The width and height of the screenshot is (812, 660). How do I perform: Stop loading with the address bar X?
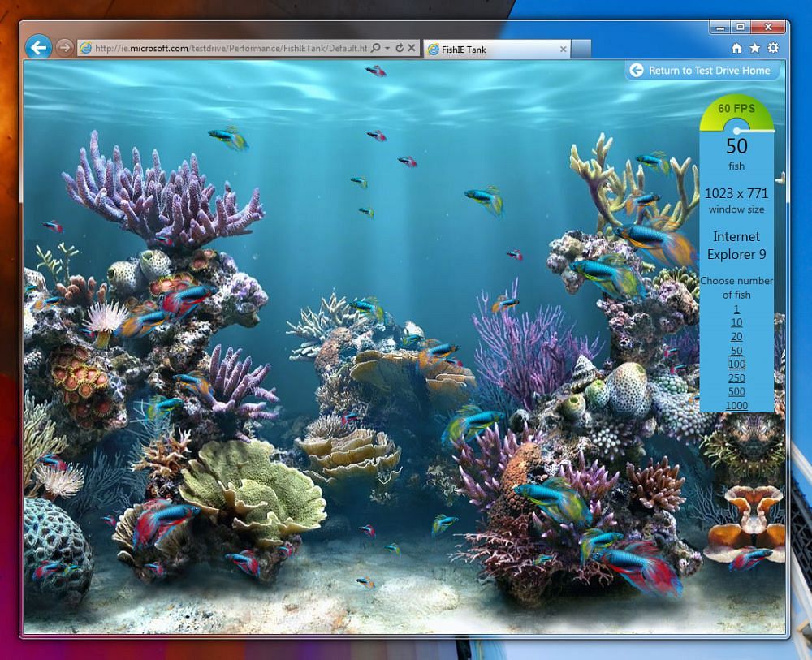coord(411,48)
